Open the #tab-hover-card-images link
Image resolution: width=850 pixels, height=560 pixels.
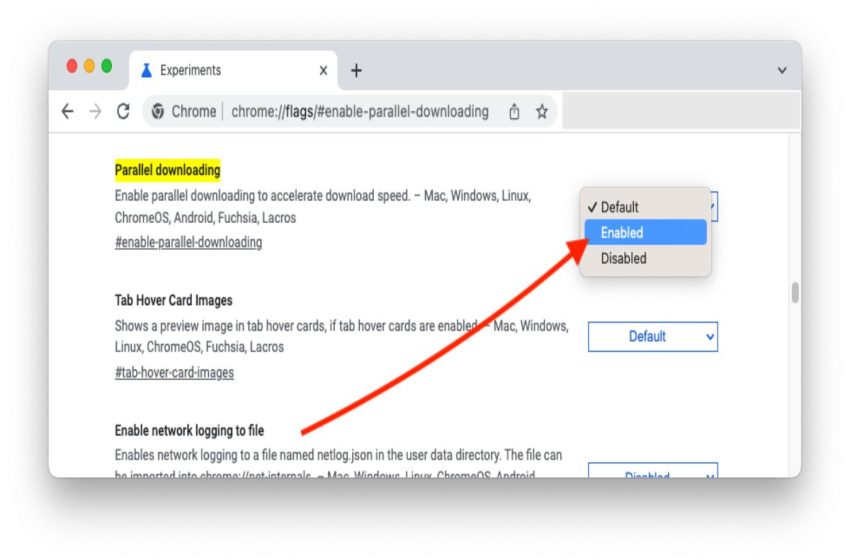pos(174,373)
